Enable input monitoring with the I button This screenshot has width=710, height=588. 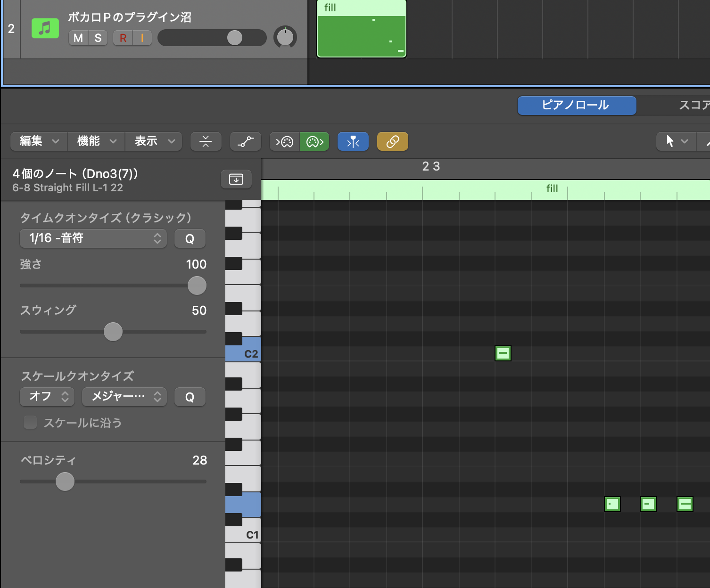(142, 38)
